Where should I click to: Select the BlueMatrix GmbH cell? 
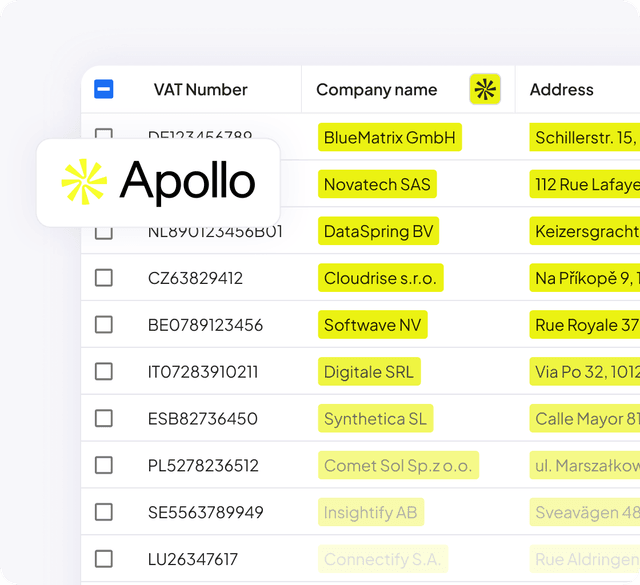click(x=390, y=137)
